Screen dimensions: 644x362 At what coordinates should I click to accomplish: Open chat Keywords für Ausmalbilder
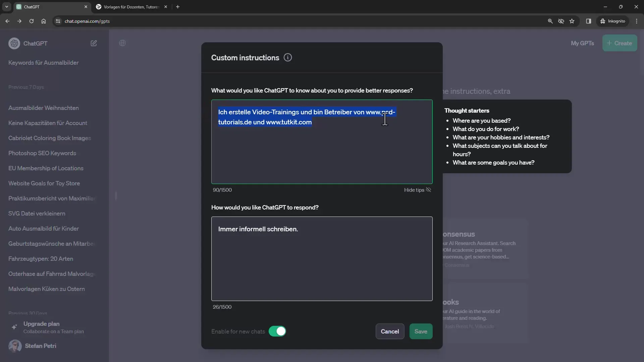point(44,63)
